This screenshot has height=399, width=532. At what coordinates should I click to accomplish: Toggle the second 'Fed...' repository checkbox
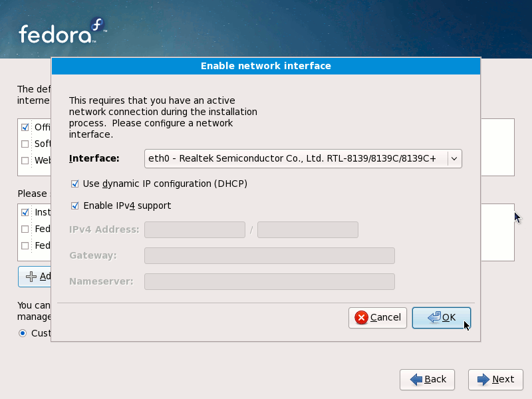[25, 245]
